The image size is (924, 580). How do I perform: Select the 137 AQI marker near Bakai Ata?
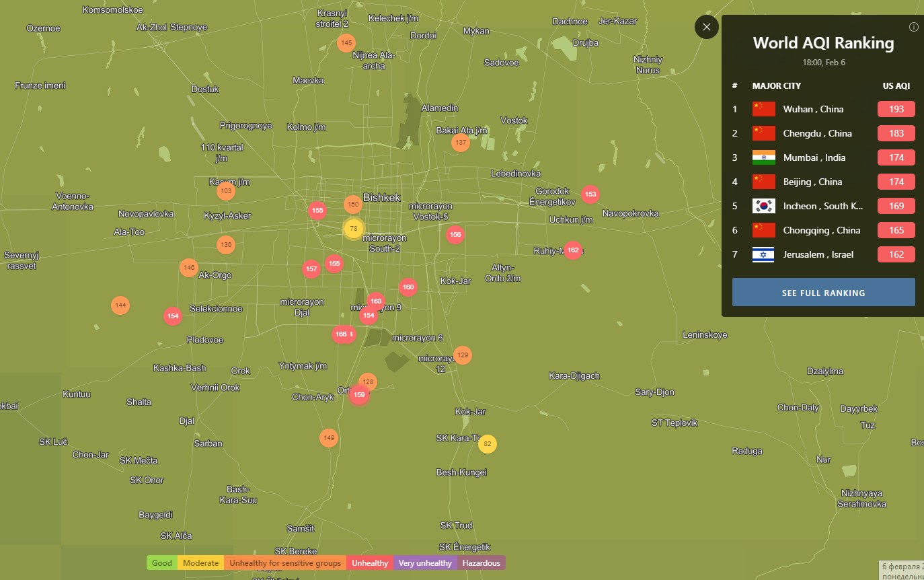pyautogui.click(x=460, y=143)
